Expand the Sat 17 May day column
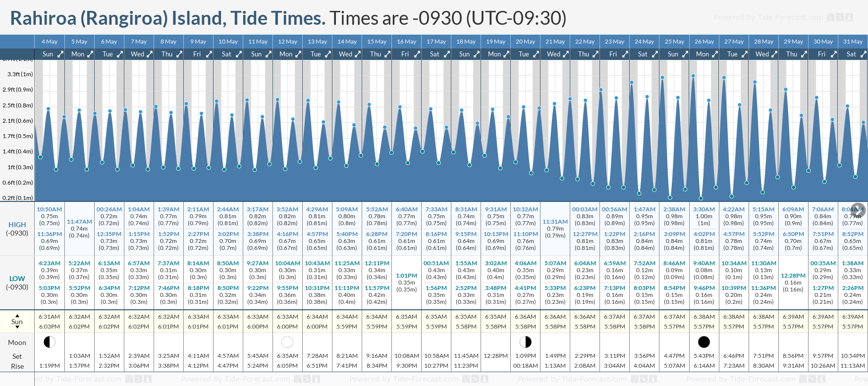Image resolution: width=868 pixels, height=386 pixels. 447,54
